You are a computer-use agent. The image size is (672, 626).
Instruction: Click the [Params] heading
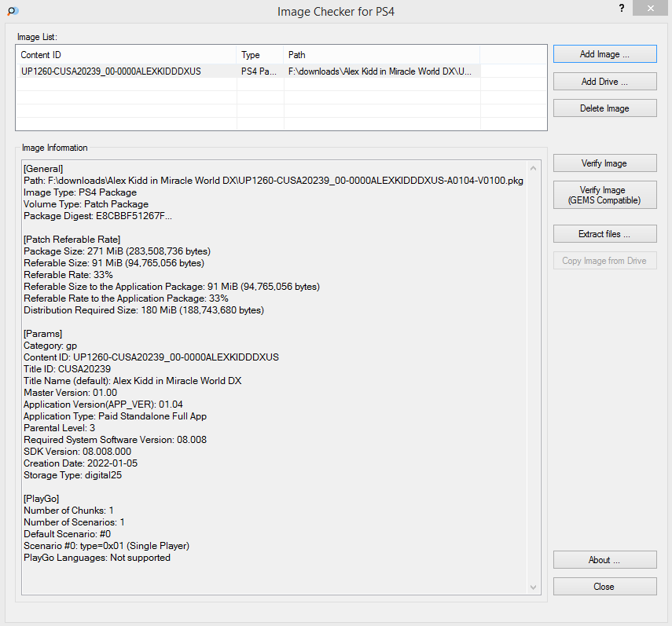point(43,334)
